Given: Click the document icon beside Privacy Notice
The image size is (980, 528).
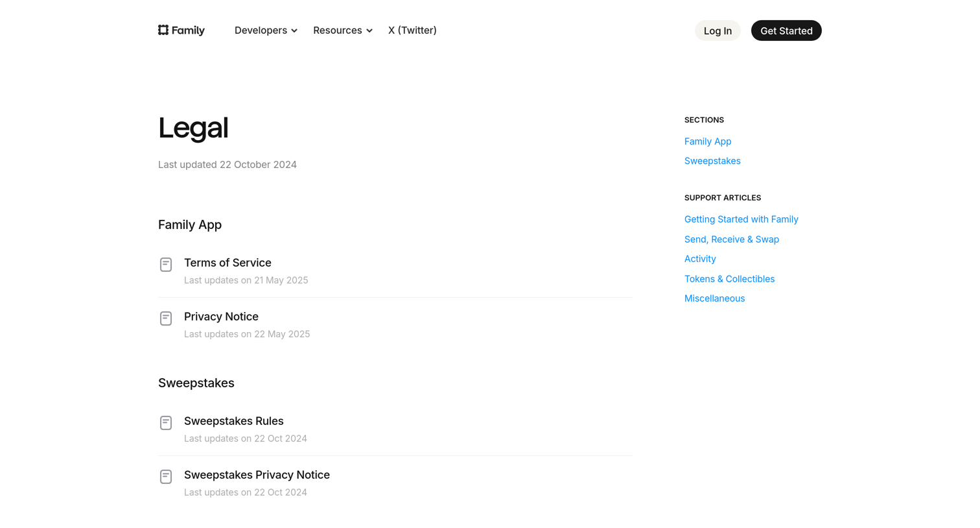Looking at the screenshot, I should (166, 318).
